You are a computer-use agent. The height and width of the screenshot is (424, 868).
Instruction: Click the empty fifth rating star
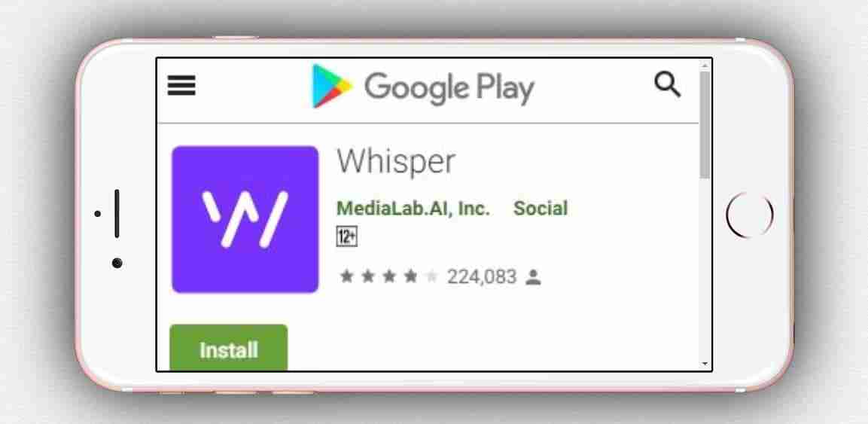tap(432, 276)
